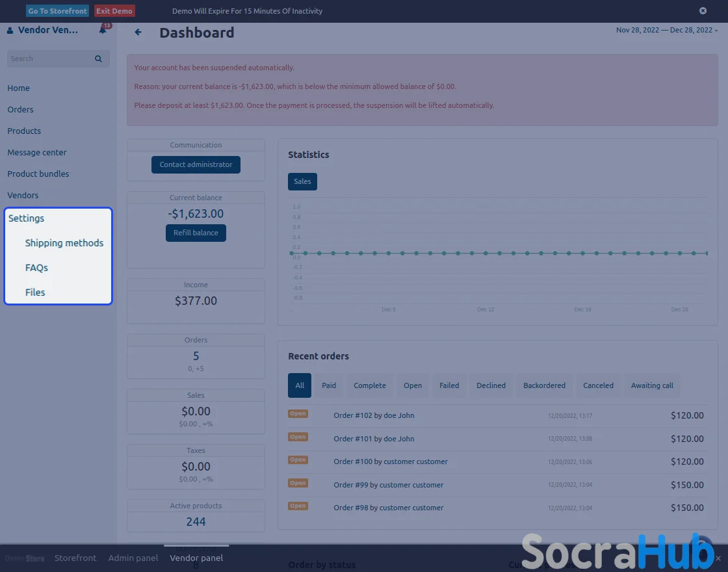The height and width of the screenshot is (572, 728).
Task: Open Order #102 by doe John
Action: click(x=374, y=415)
